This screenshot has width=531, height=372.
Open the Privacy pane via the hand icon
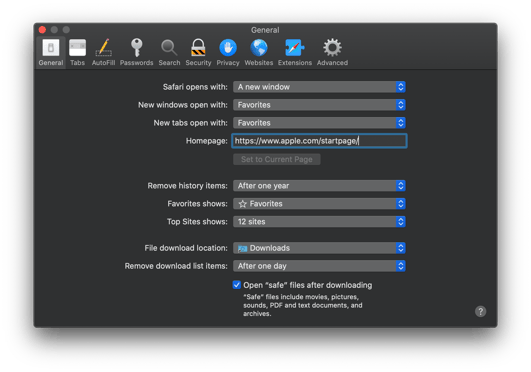click(228, 53)
